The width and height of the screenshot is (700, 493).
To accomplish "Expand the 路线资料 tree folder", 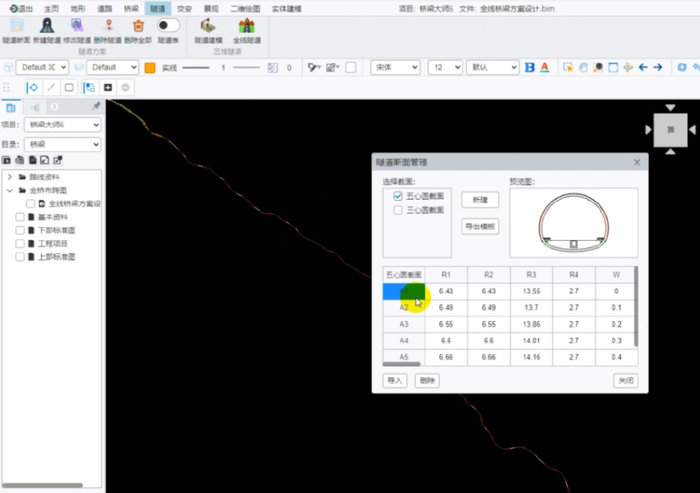I will (x=9, y=177).
